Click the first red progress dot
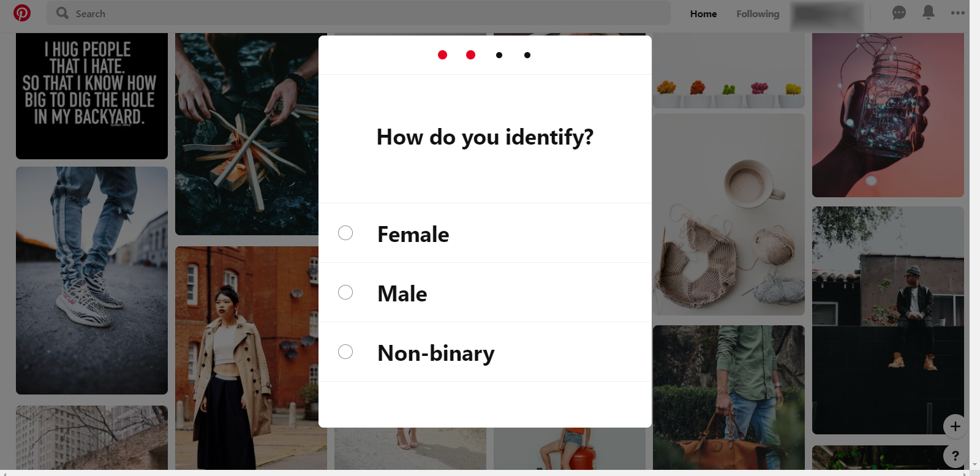The height and width of the screenshot is (476, 980). pyautogui.click(x=442, y=55)
